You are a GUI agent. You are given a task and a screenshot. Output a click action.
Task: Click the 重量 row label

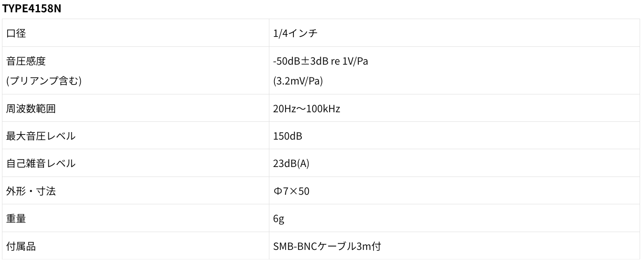[x=16, y=219]
